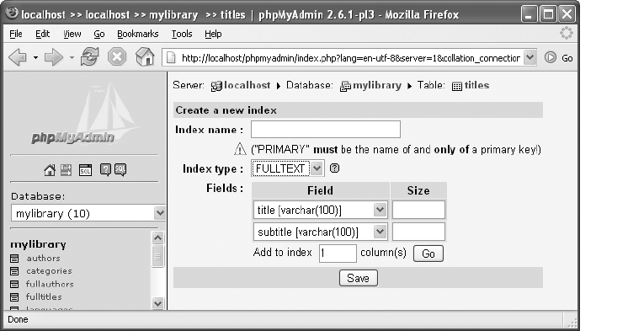The height and width of the screenshot is (331, 644).
Task: Open the Index type FULLTEXT dropdown
Action: click(x=288, y=168)
